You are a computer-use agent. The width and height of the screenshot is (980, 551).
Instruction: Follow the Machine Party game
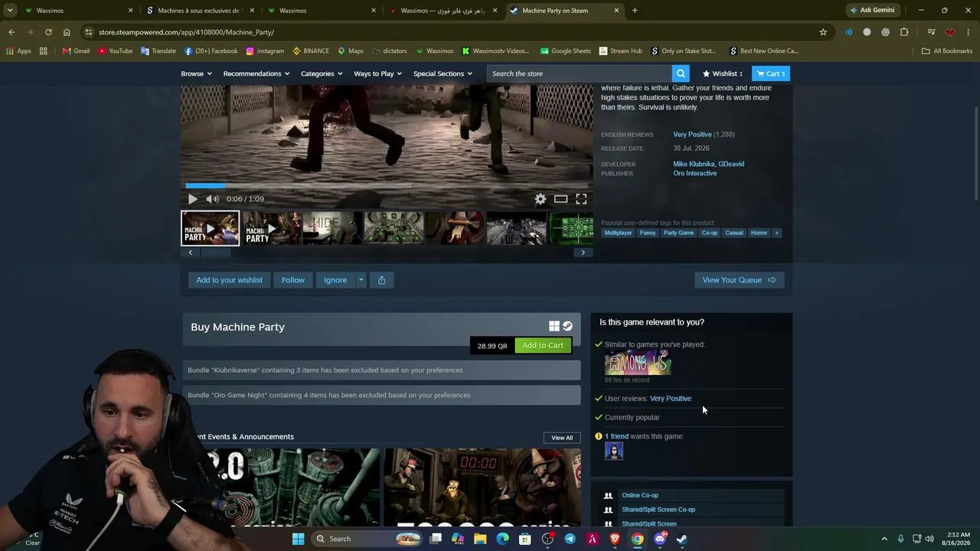293,280
